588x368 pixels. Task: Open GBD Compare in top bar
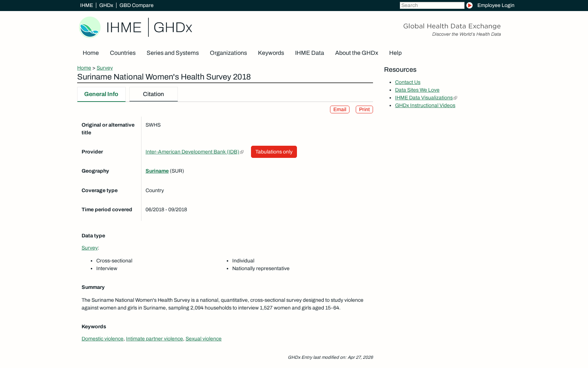click(136, 6)
